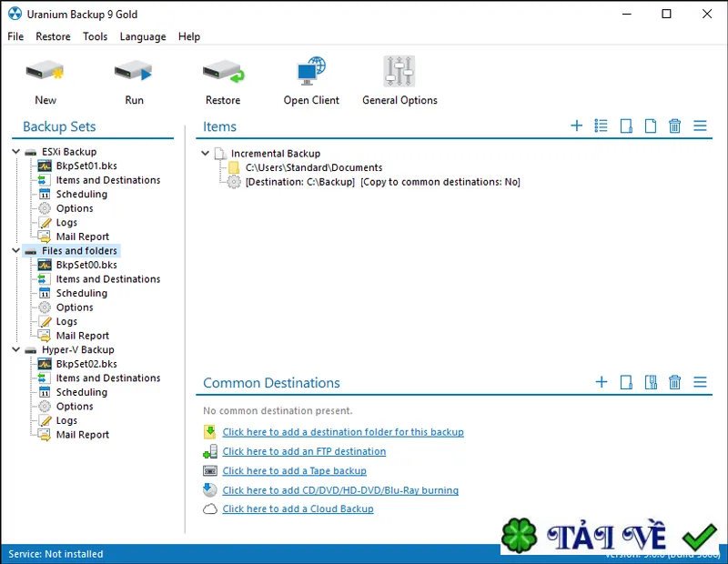The width and height of the screenshot is (728, 564).
Task: Select BkpSet02.bks under Hyper-V Backup
Action: (x=86, y=364)
